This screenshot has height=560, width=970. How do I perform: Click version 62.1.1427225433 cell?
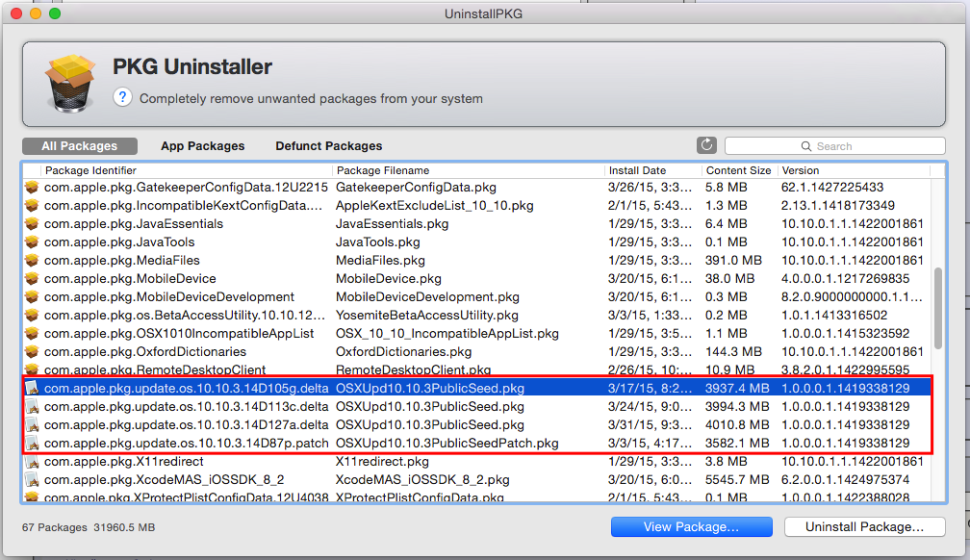point(832,187)
